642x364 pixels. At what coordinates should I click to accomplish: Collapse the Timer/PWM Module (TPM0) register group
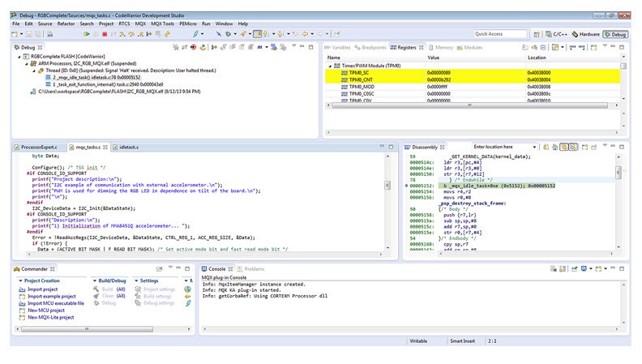coord(329,65)
